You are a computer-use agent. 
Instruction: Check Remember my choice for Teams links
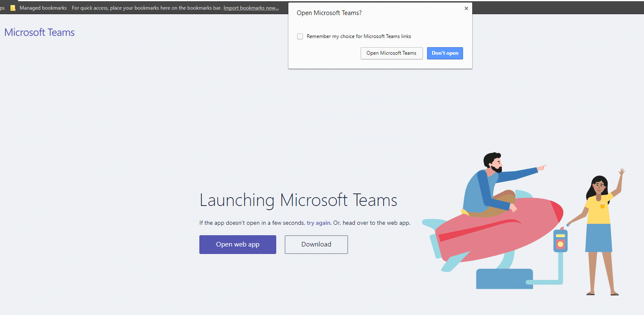[x=300, y=36]
